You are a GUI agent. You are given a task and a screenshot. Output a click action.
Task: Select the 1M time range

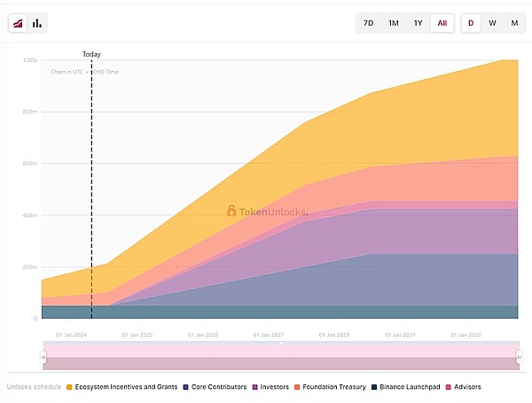click(393, 23)
